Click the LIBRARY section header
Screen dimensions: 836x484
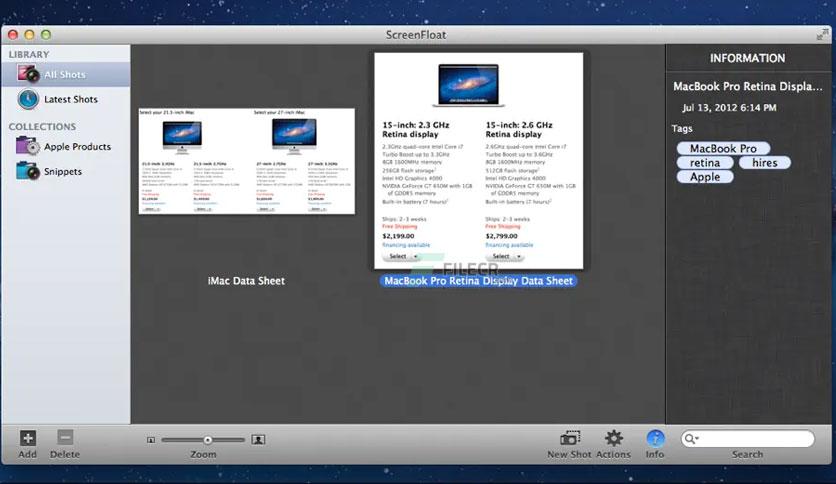(x=29, y=54)
